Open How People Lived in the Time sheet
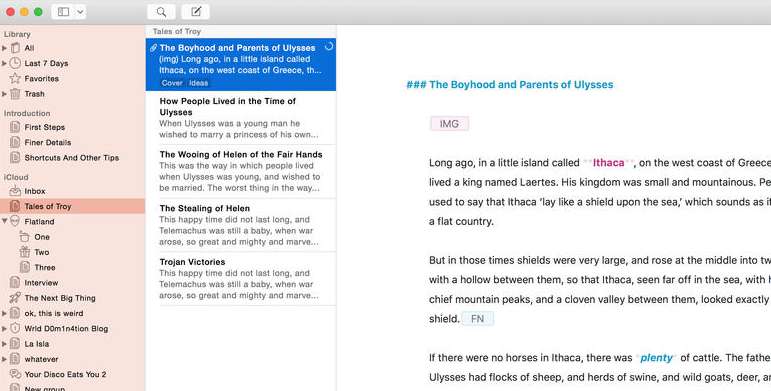Screen dimensions: 771x391 click(x=241, y=118)
